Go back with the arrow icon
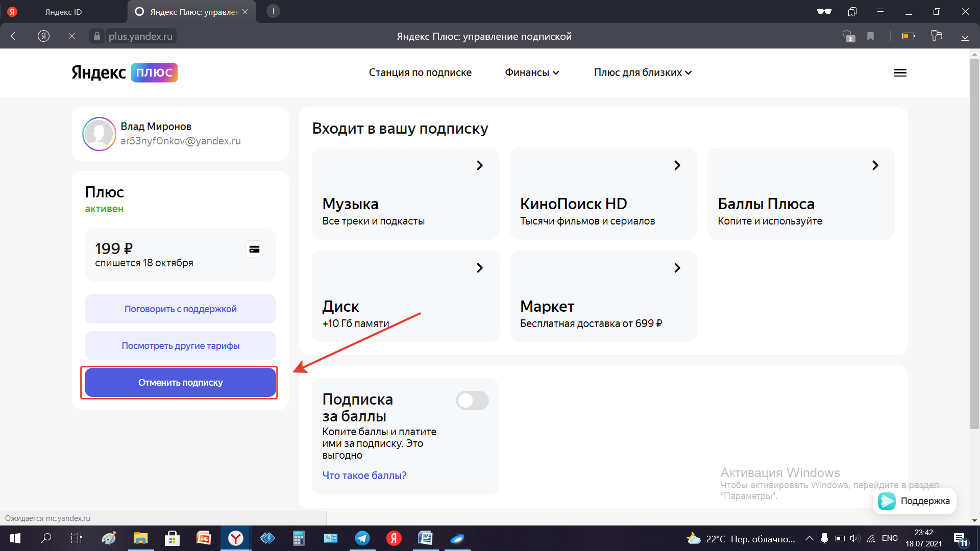This screenshot has height=551, width=980. [x=15, y=36]
